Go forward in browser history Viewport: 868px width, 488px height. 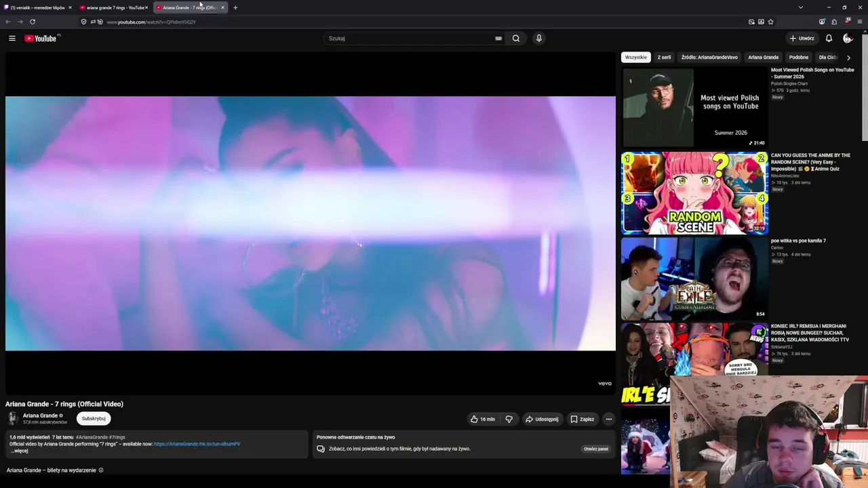click(x=20, y=22)
